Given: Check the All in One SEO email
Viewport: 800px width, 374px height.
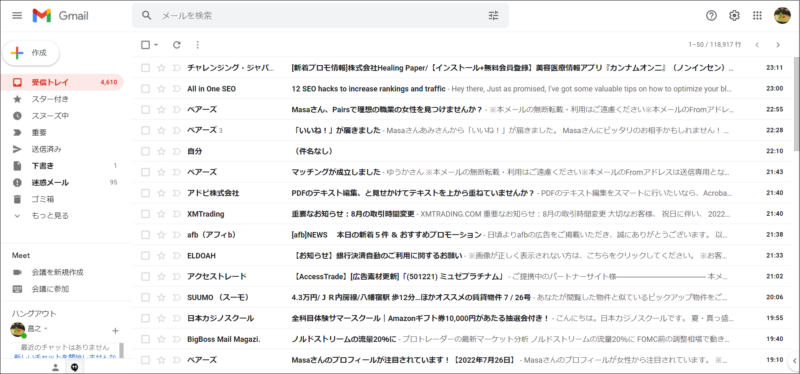Looking at the screenshot, I should pos(145,89).
